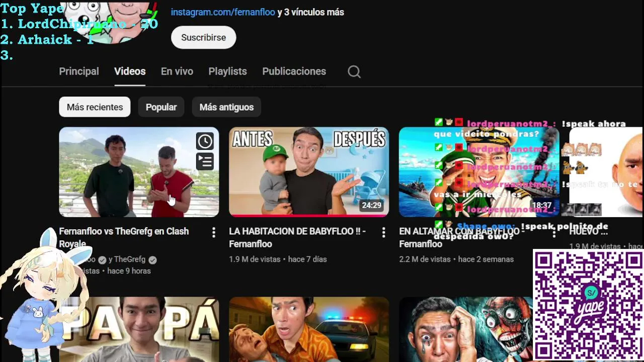Image resolution: width=644 pixels, height=362 pixels.
Task: Open the En vivo tab
Action: point(177,71)
